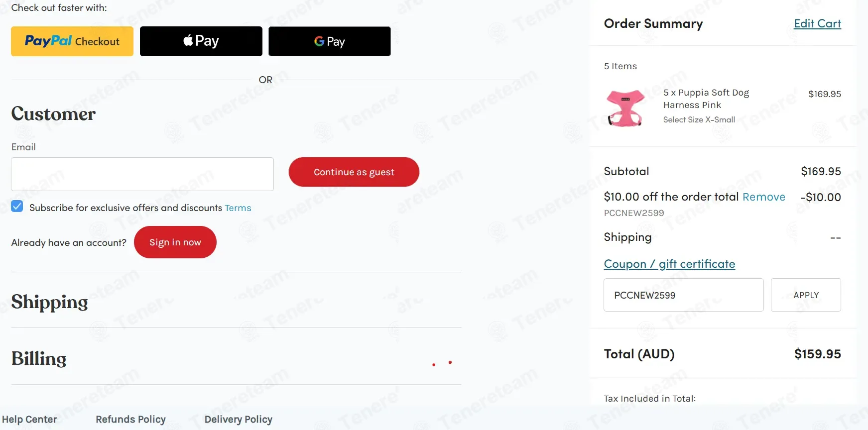Open the subscription Terms link
Screen dimensions: 868x430
point(238,208)
